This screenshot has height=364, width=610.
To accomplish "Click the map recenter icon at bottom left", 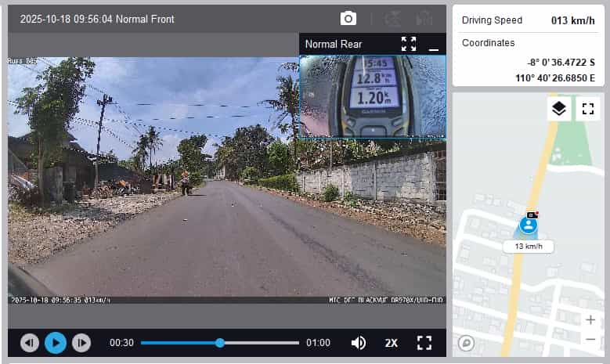I will click(x=467, y=342).
